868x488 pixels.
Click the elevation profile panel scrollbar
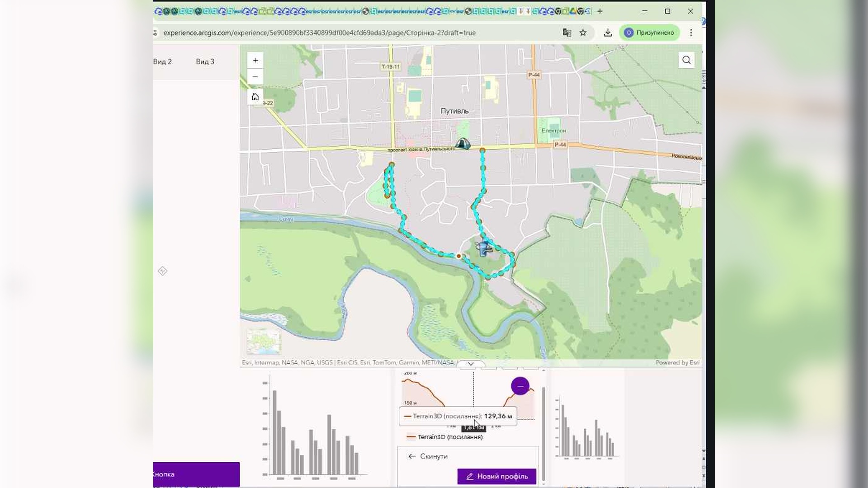(x=543, y=434)
